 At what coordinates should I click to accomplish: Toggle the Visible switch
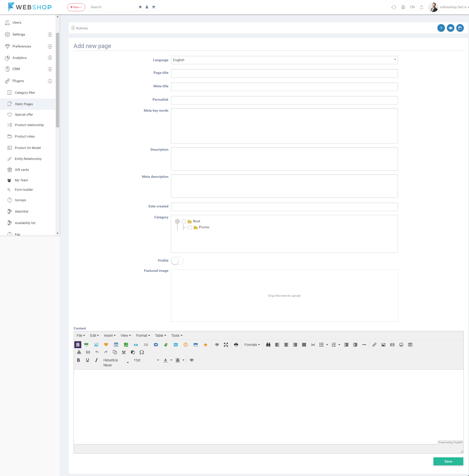coord(177,261)
